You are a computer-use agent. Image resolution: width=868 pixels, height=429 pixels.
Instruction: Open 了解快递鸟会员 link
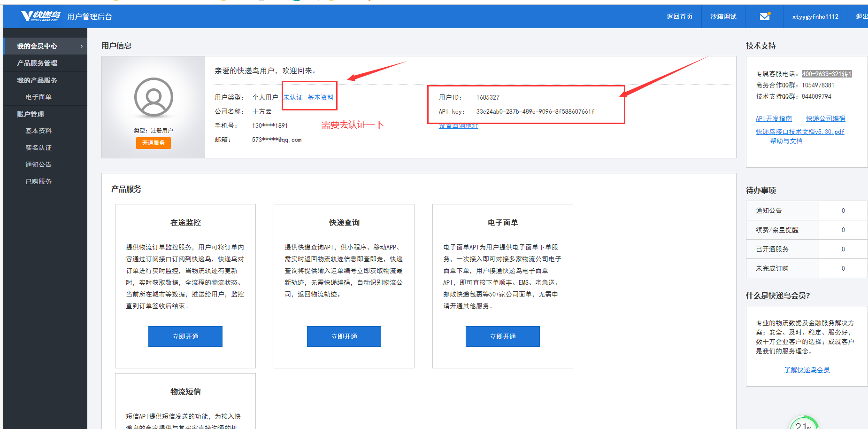coord(807,370)
